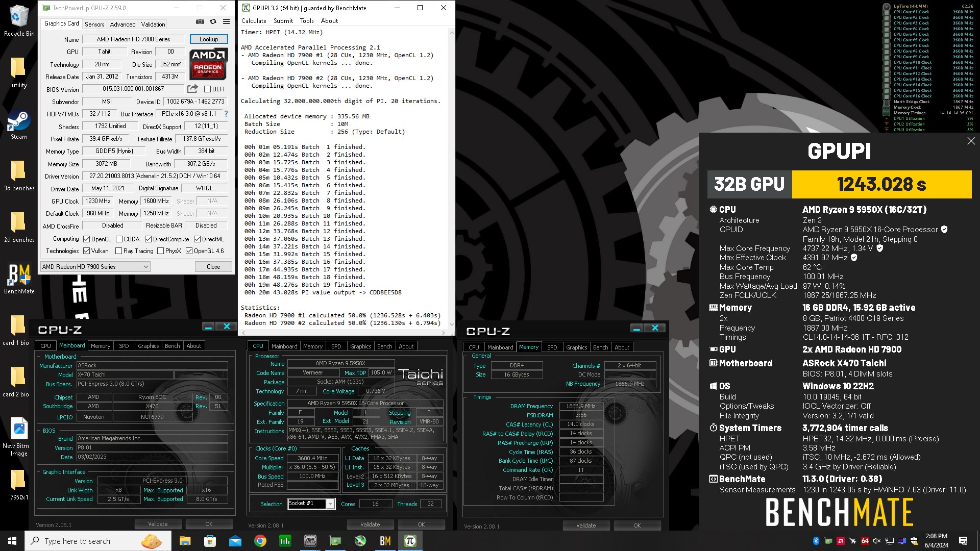Click the Bus Interface question mark help icon
Viewport: 980px width, 551px height.
pyautogui.click(x=226, y=114)
